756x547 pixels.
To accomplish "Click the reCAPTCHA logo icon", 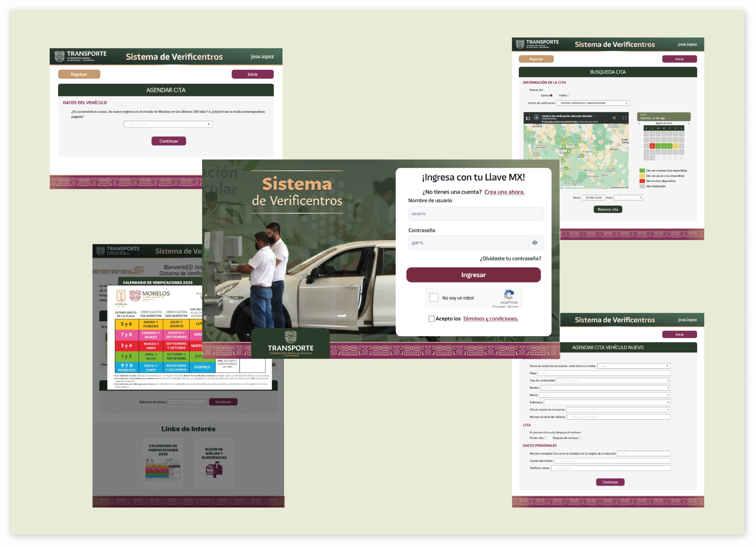I will pos(509,295).
